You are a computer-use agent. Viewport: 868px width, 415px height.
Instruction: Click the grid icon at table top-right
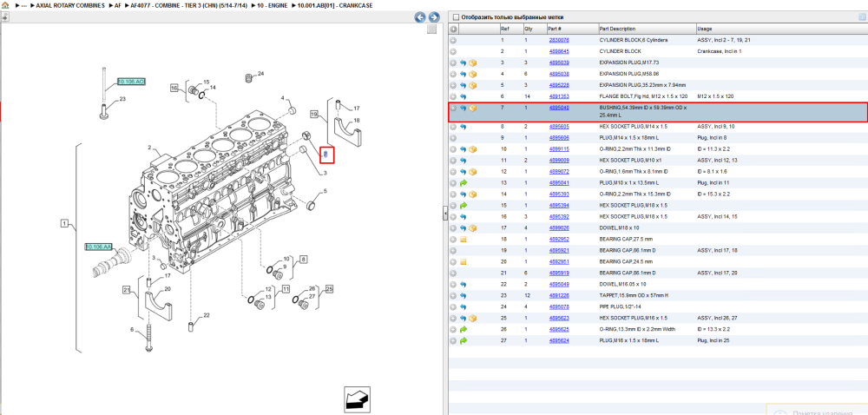click(x=861, y=17)
